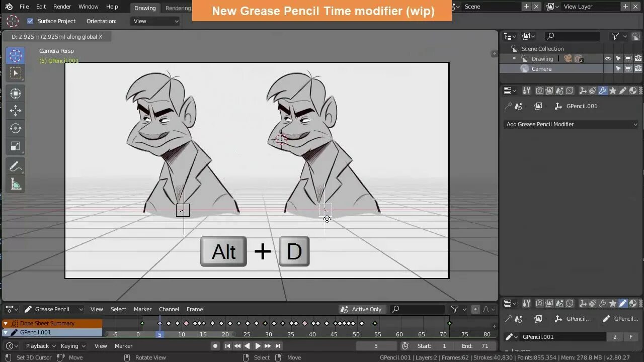Screen dimensions: 644x362
Task: Click the End frame field
Action: pyautogui.click(x=475, y=346)
